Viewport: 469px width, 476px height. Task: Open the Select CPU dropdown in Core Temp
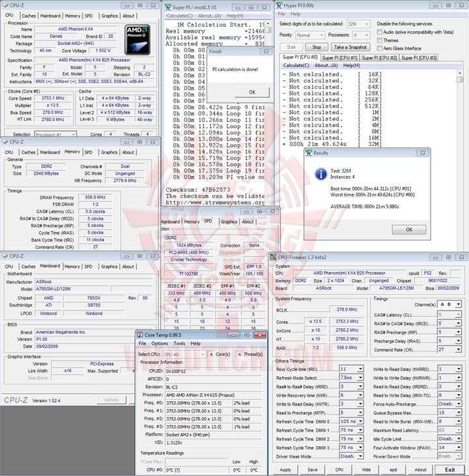point(184,354)
